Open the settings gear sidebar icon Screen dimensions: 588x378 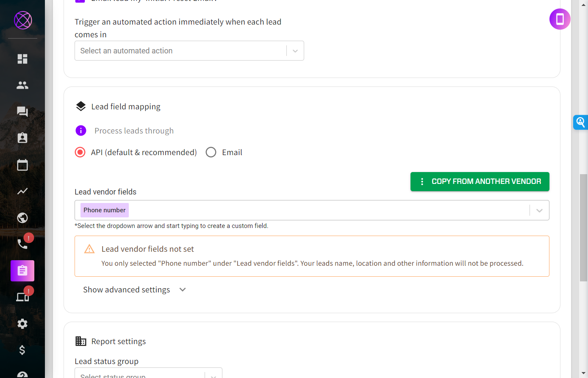point(22,324)
